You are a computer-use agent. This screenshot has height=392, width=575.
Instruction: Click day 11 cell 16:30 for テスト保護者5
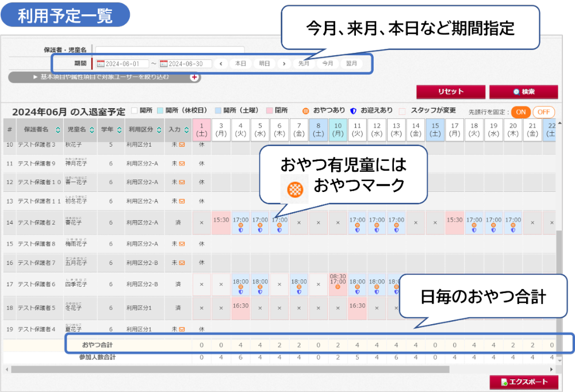point(357,309)
